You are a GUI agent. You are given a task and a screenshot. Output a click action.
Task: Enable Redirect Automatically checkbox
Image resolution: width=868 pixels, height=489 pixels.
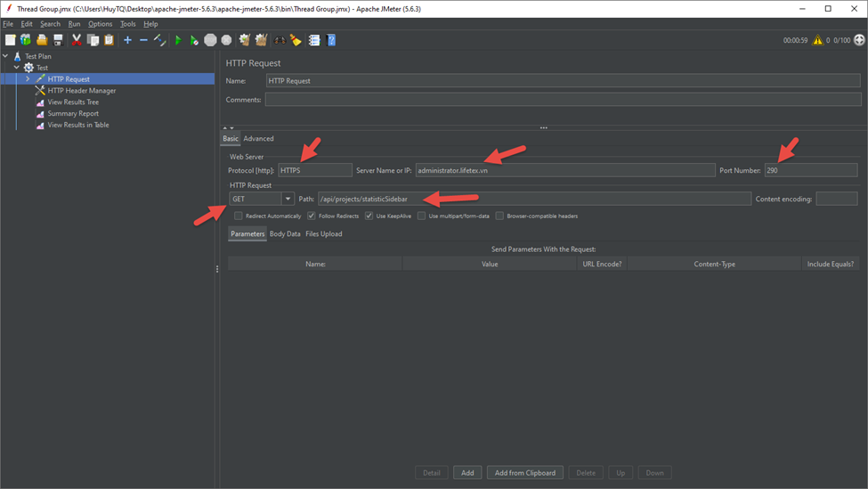(239, 216)
